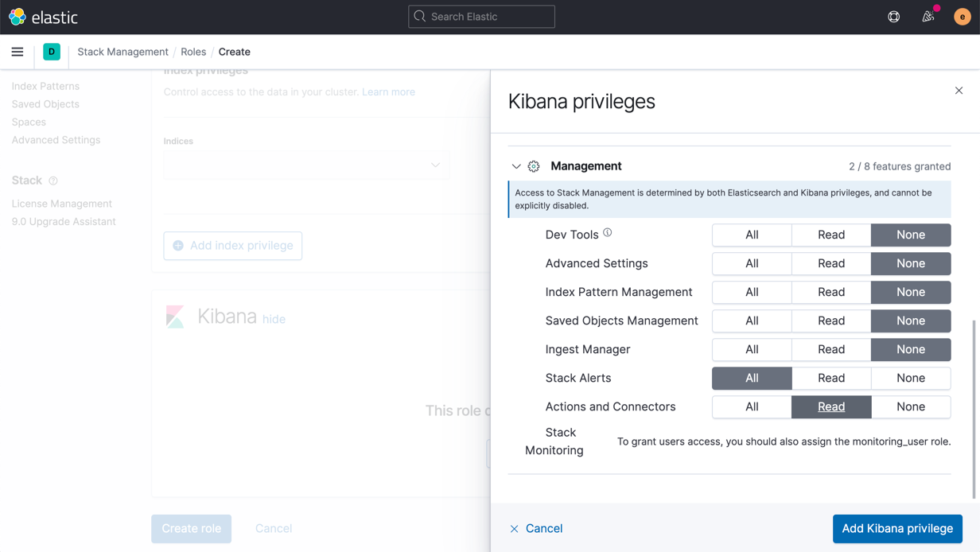Set Stack Alerts privilege to None
Image resolution: width=980 pixels, height=552 pixels.
tap(911, 378)
